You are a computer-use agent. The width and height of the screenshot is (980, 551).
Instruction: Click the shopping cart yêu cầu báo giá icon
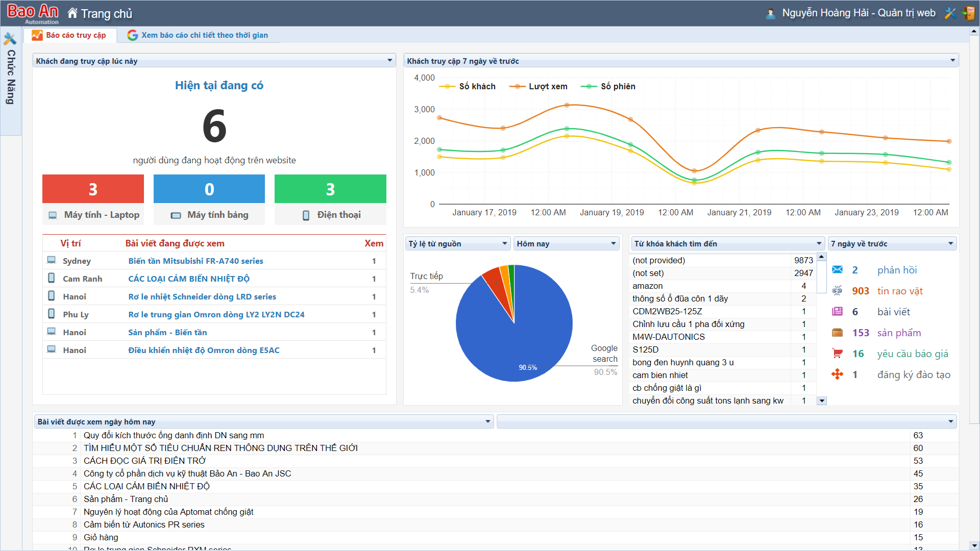[837, 353]
